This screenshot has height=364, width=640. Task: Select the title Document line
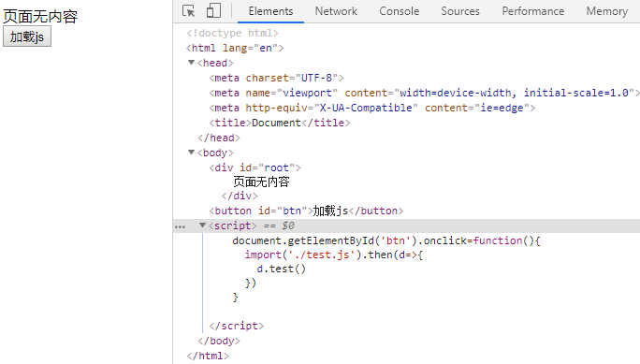pos(280,123)
